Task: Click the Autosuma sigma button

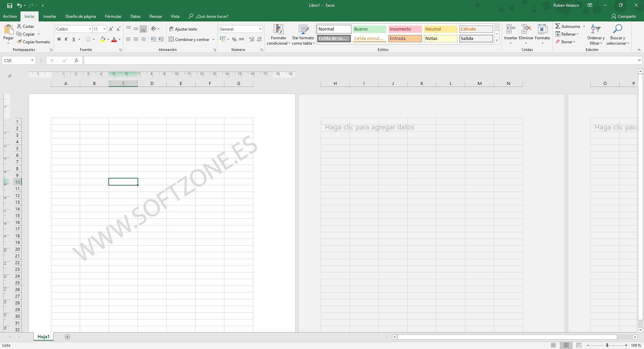Action: 567,27
